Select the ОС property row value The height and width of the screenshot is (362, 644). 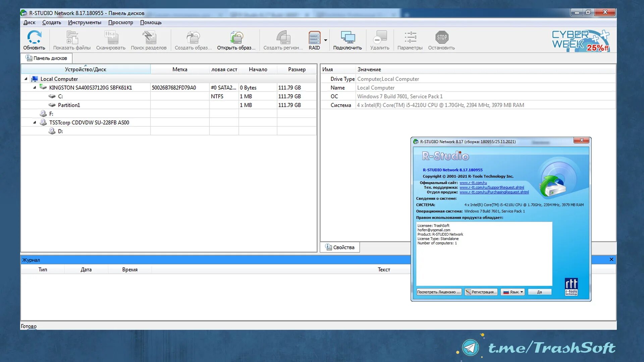(x=400, y=96)
